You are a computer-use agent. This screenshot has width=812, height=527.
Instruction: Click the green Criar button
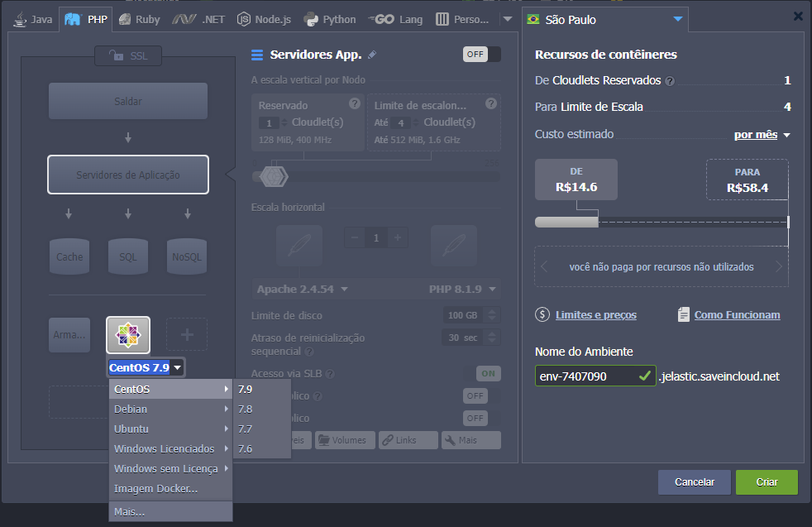[767, 481]
